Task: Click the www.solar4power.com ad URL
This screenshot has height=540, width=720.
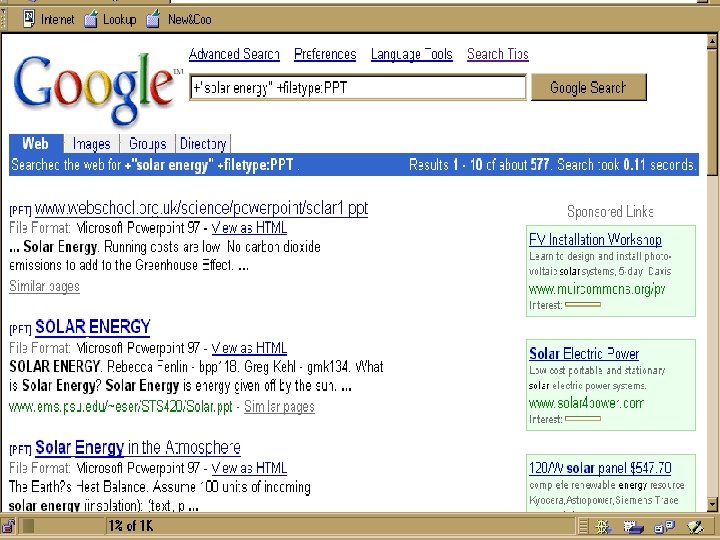Action: [586, 403]
